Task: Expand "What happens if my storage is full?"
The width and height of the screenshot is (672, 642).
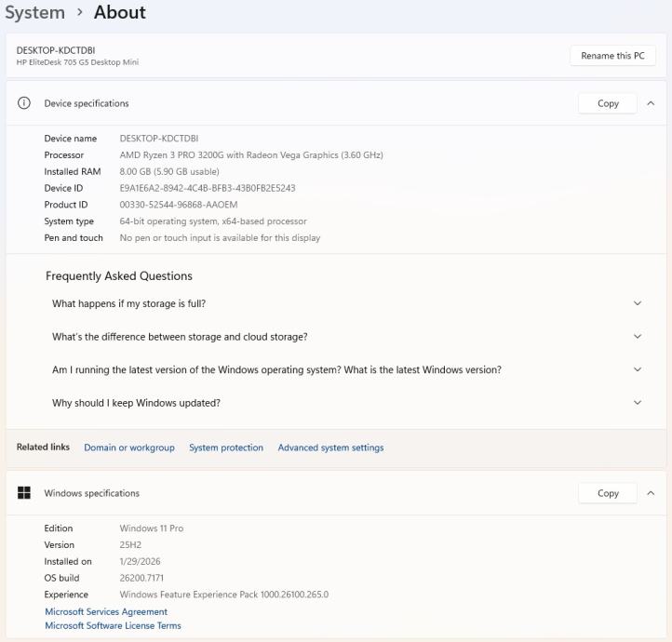Action: pyautogui.click(x=637, y=303)
